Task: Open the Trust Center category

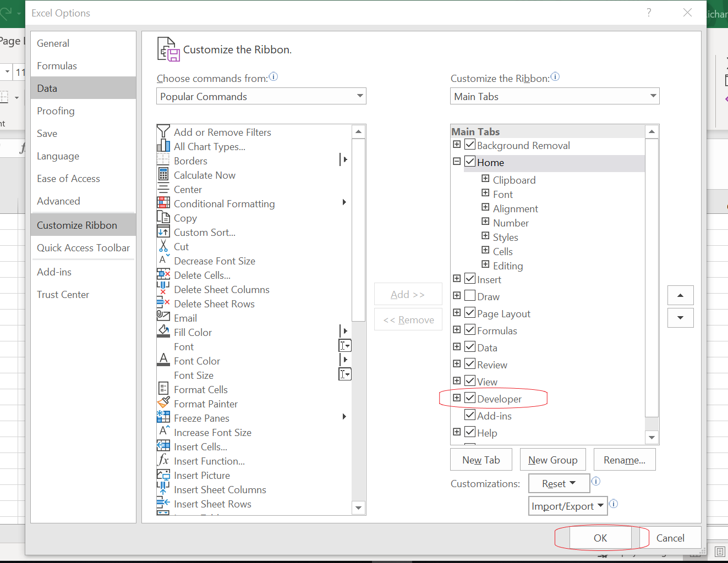Action: [x=63, y=295]
